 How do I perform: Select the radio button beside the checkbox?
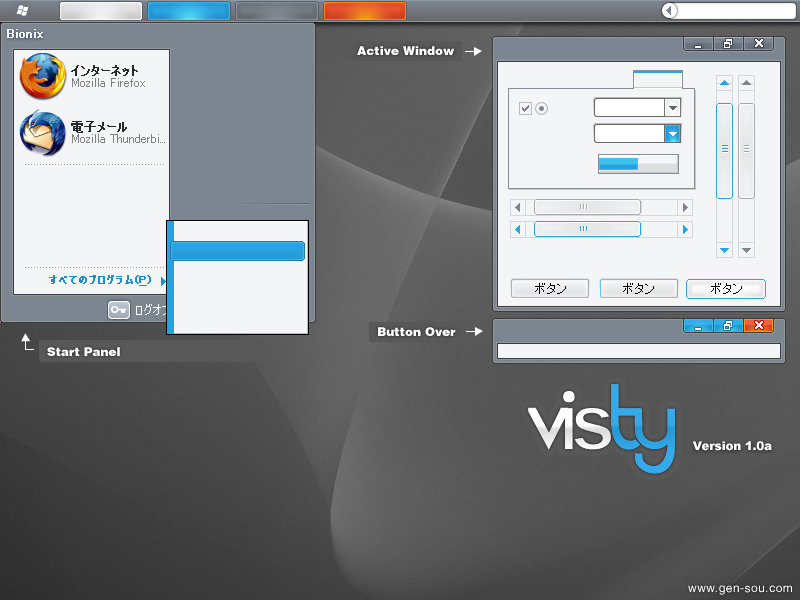(541, 107)
